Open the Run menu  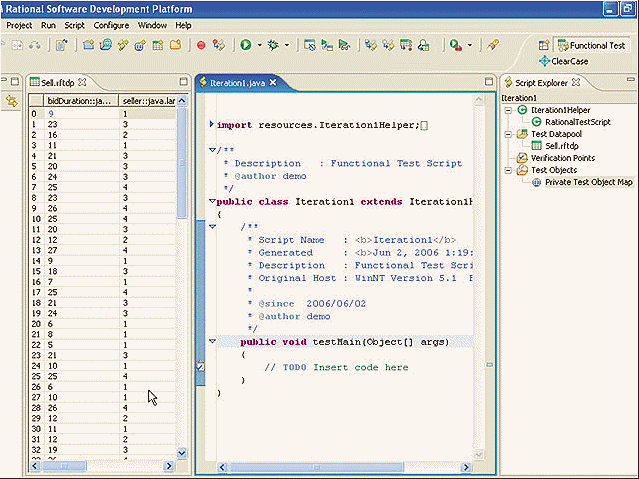click(x=48, y=25)
